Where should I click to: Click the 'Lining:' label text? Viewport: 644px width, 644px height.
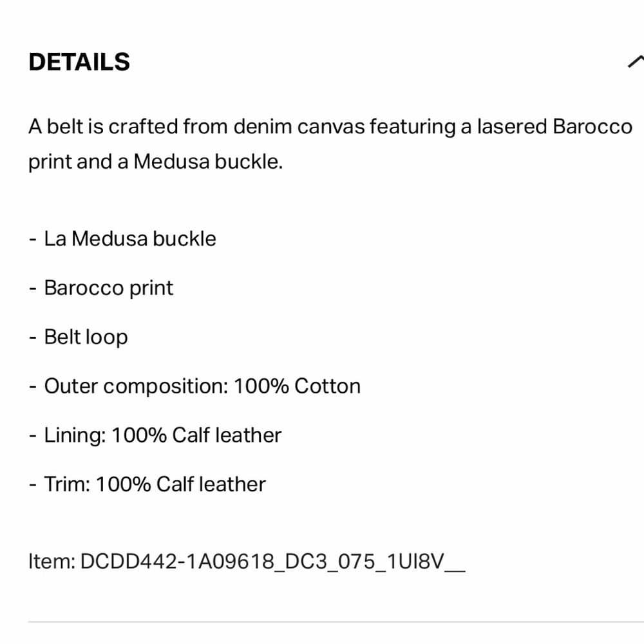coord(75,435)
